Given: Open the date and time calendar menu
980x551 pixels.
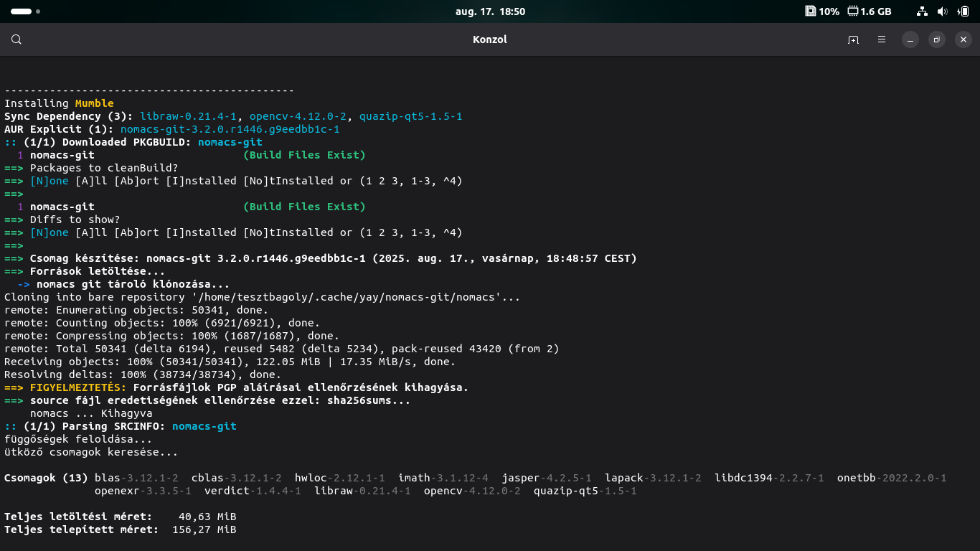Looking at the screenshot, I should (490, 11).
